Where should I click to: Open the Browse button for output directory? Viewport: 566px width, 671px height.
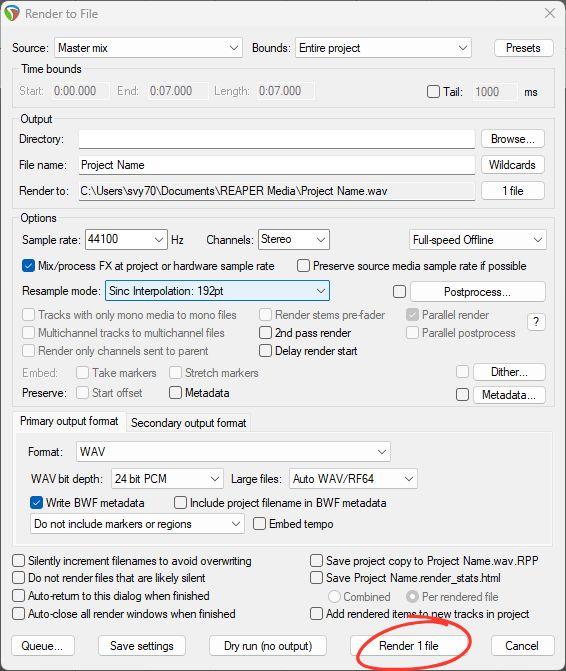coord(513,139)
